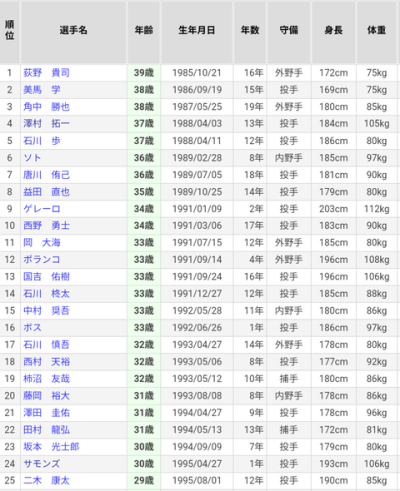Click the 守備 column header
The height and width of the screenshot is (491, 400).
pos(289,30)
